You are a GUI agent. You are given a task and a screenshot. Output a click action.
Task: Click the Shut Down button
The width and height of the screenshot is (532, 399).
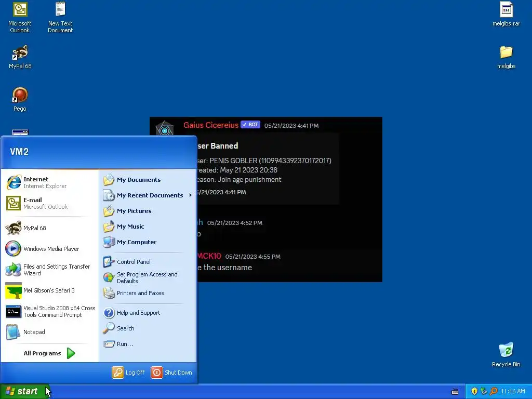171,373
